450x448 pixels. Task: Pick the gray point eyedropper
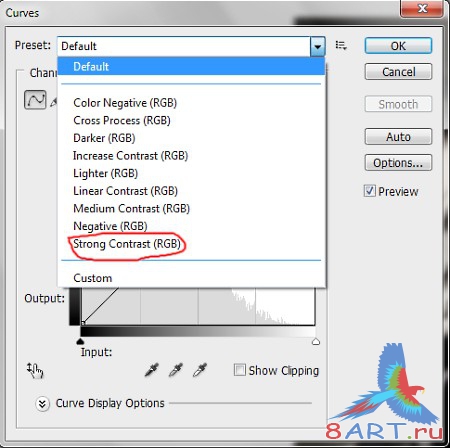click(176, 370)
